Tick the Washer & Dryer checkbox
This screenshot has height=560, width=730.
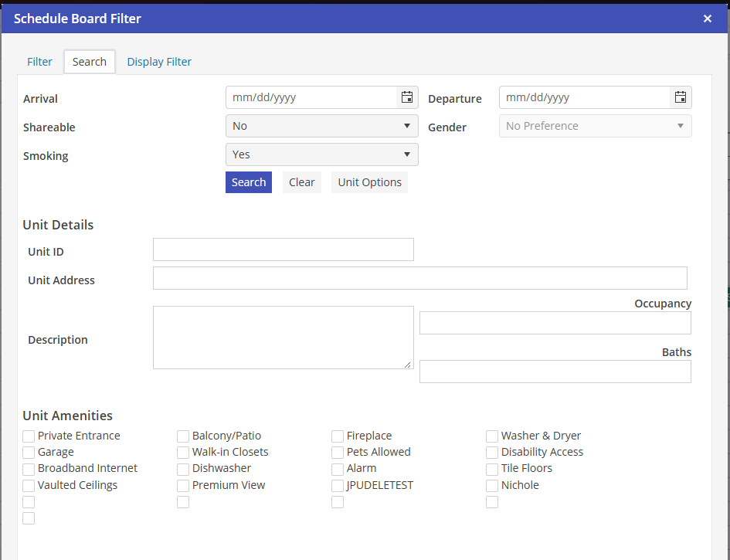point(492,436)
